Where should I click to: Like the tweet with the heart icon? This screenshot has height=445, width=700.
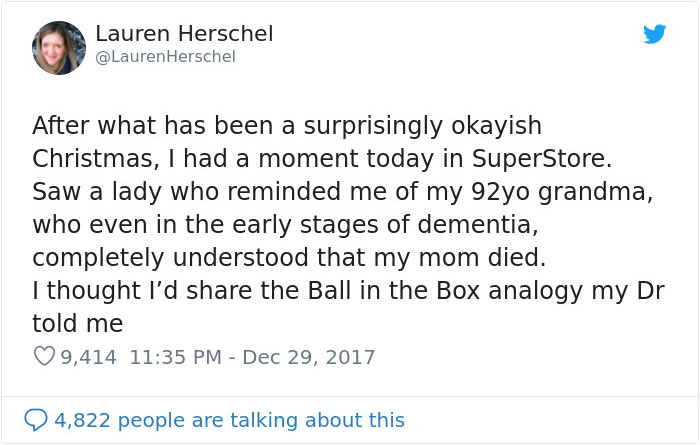click(x=44, y=356)
